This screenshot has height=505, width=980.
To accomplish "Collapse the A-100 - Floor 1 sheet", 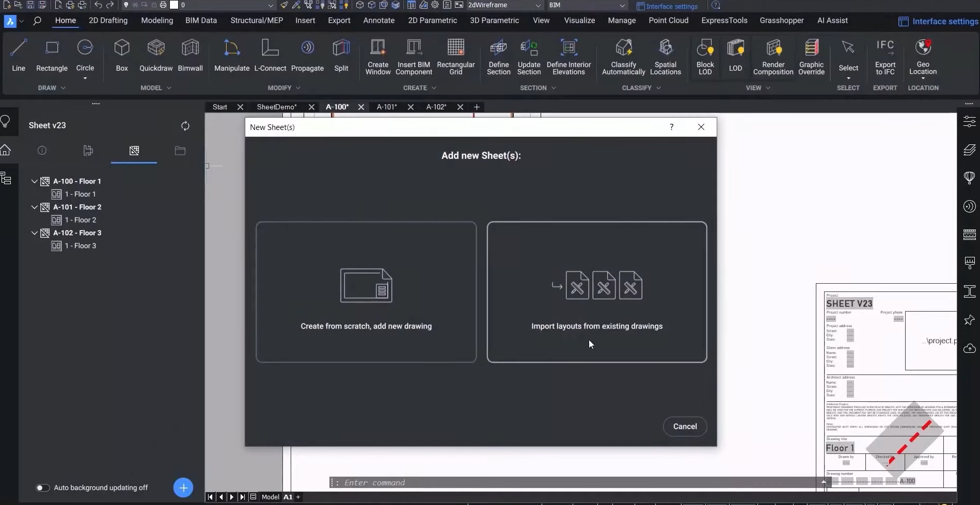I will coord(34,182).
